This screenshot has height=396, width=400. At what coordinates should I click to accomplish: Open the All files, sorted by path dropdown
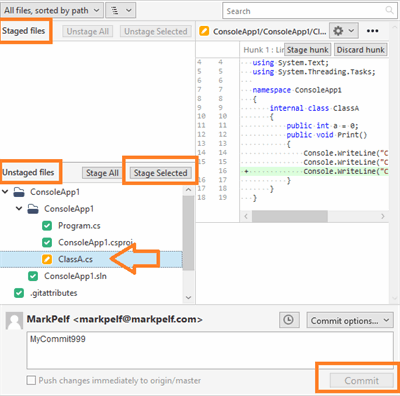[x=52, y=11]
